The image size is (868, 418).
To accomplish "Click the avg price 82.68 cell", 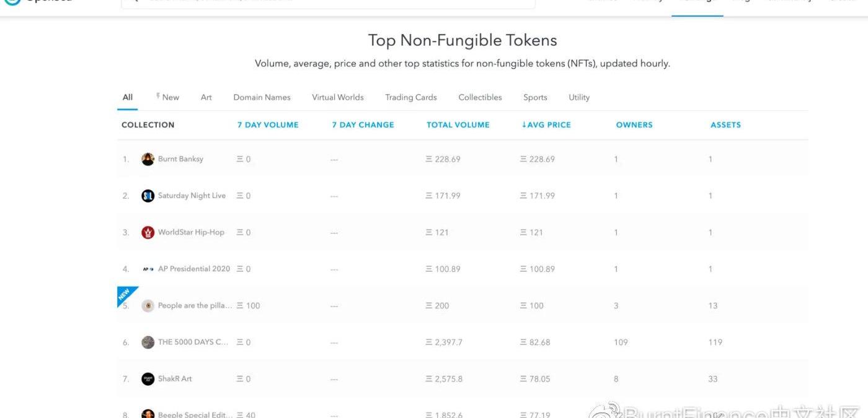I will [535, 342].
